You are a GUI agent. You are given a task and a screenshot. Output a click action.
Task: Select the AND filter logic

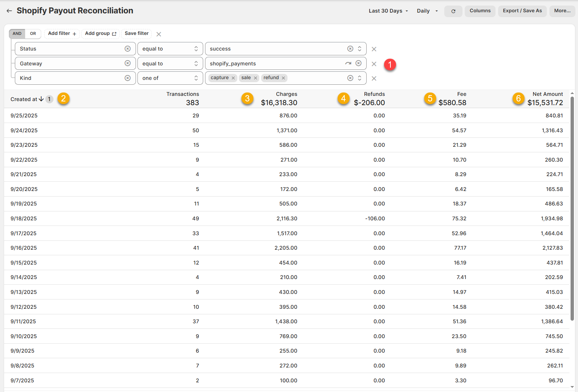pyautogui.click(x=17, y=34)
